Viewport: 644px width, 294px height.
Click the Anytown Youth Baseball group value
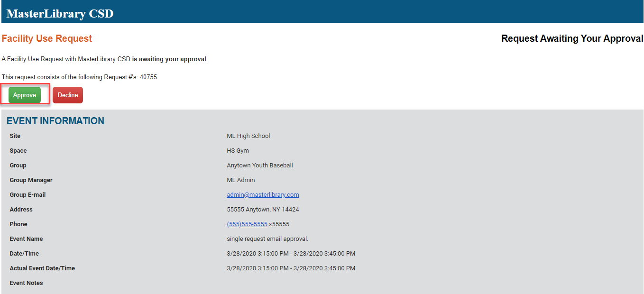[x=260, y=165]
